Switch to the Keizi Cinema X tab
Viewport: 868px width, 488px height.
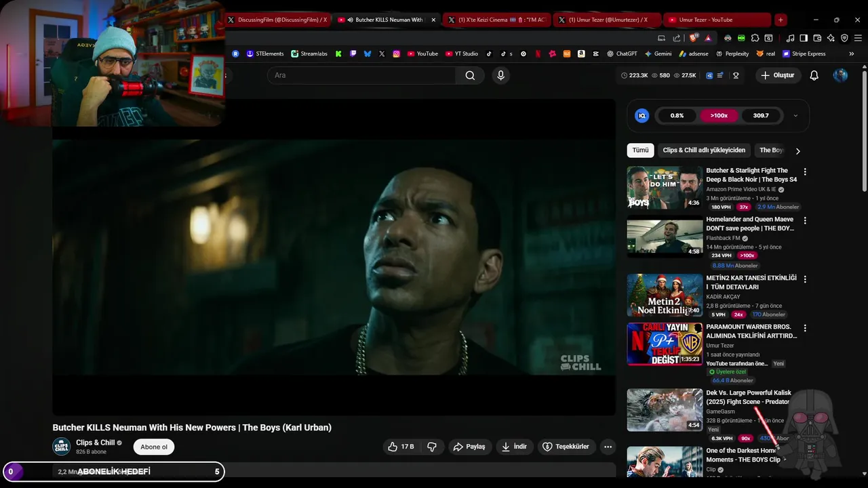496,20
